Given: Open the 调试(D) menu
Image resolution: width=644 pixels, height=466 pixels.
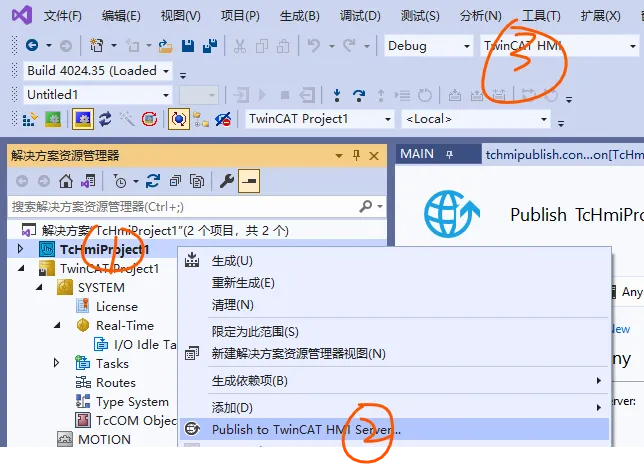Looking at the screenshot, I should click(x=360, y=16).
